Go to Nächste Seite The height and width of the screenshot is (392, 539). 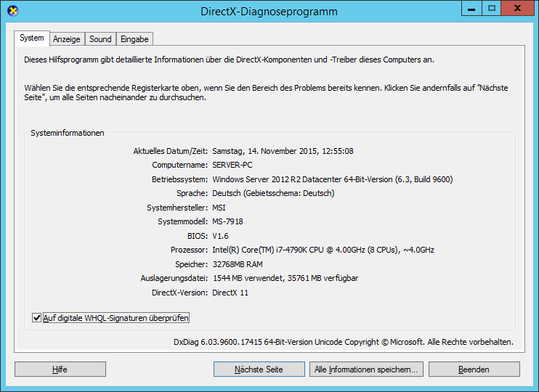259,369
